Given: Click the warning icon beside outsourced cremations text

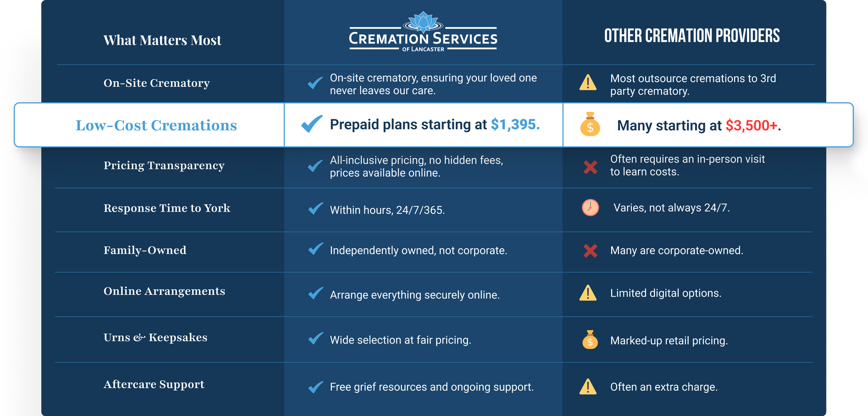Looking at the screenshot, I should click(x=588, y=83).
